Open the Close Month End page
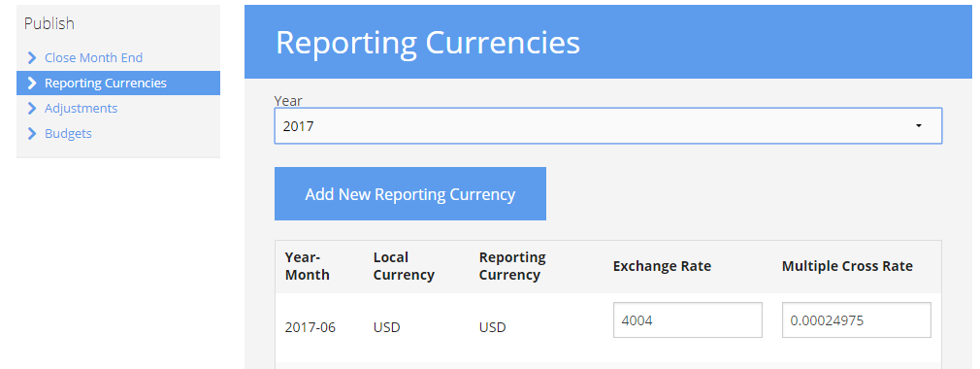 point(94,57)
